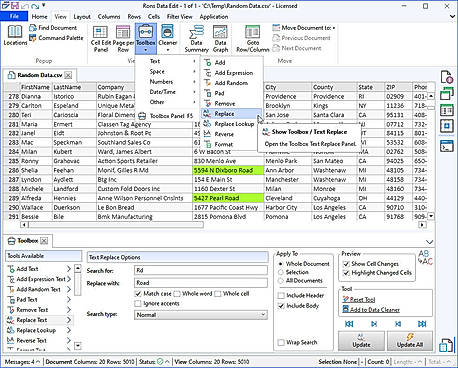Open the Command Palette
Viewport: 458px width, 368px height.
[56, 38]
